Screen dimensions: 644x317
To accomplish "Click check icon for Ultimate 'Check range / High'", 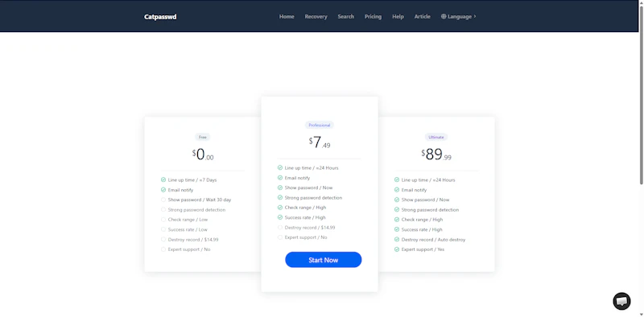I will (x=397, y=220).
